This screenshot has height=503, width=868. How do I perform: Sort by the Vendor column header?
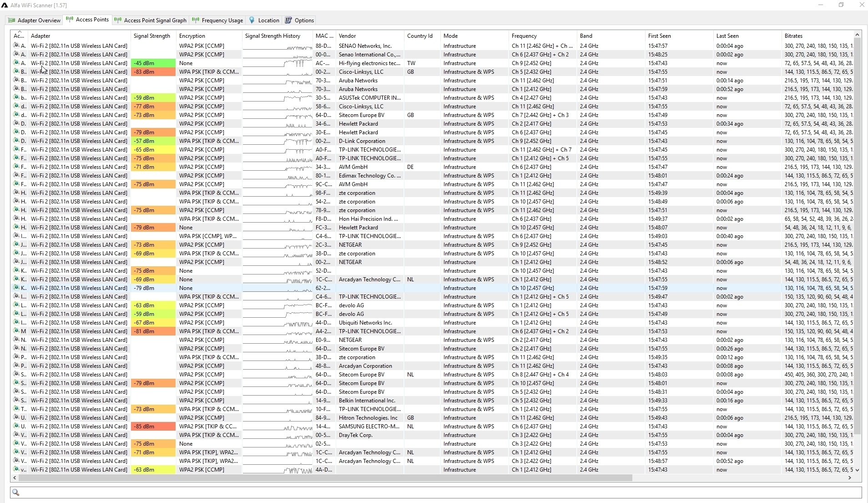[x=370, y=36]
